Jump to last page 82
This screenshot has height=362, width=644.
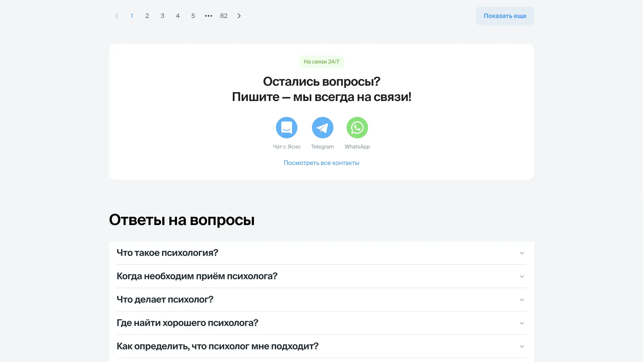pos(224,16)
